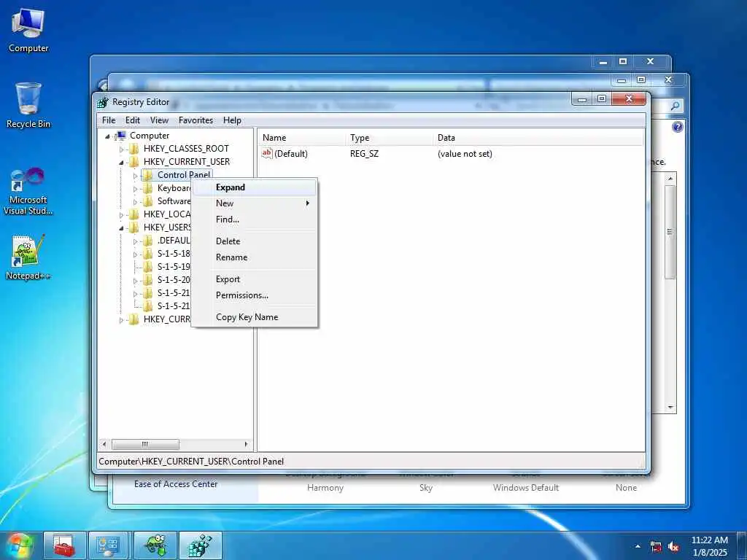Collapse the HKEY_USERS arrow
This screenshot has width=747, height=560.
[121, 228]
